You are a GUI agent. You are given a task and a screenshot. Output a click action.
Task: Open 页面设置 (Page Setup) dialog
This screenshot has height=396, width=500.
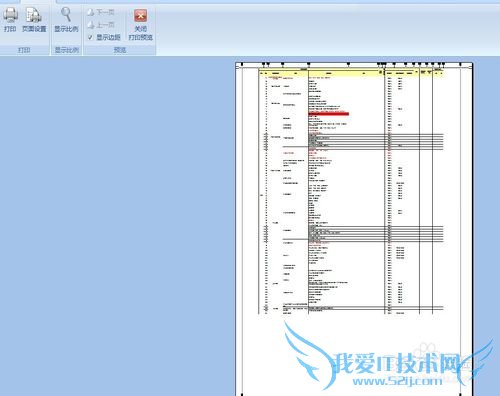[34, 20]
